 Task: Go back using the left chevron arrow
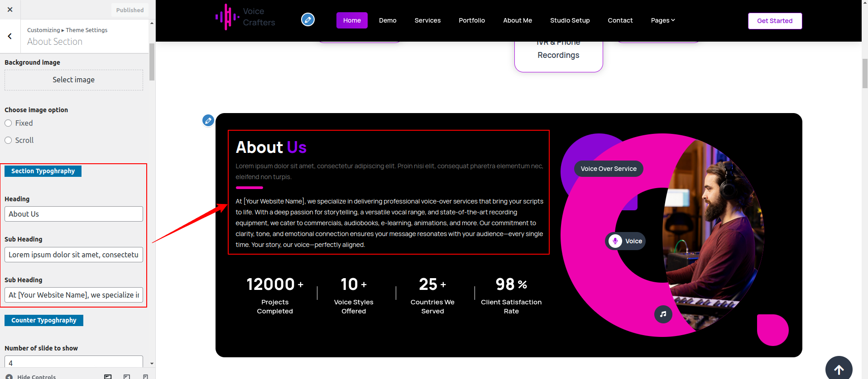click(10, 36)
